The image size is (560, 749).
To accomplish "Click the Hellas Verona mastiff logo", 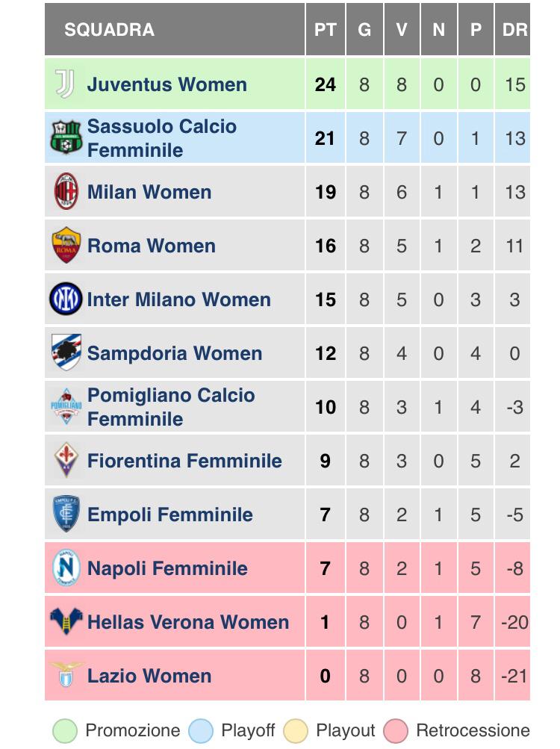I will point(66,621).
